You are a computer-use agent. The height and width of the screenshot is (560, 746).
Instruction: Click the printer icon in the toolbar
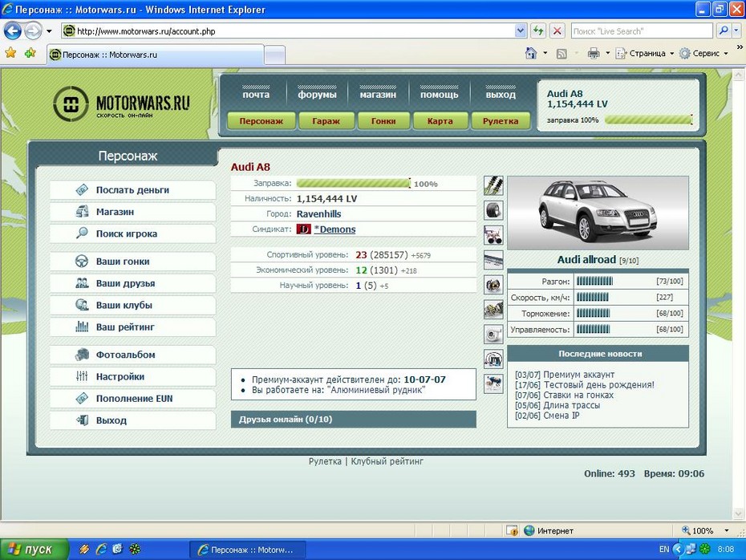coord(594,53)
